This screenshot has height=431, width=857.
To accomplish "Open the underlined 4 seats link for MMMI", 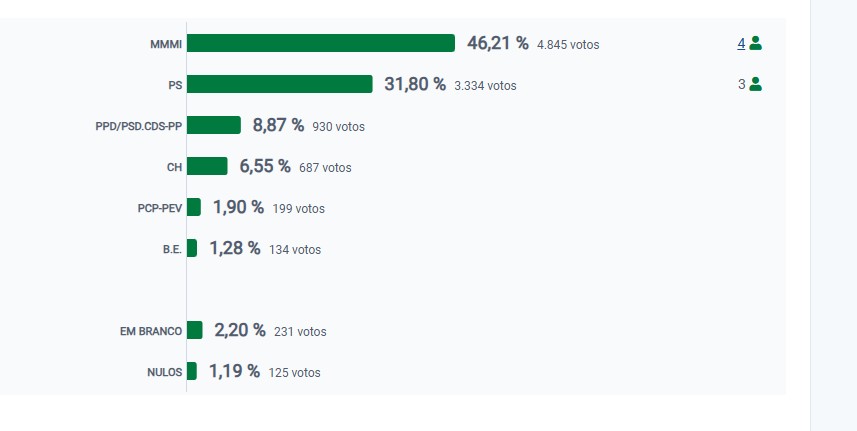I will 741,43.
